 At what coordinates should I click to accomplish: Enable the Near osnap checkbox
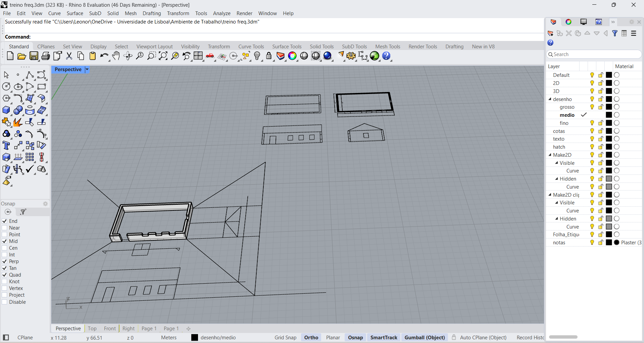pos(5,228)
